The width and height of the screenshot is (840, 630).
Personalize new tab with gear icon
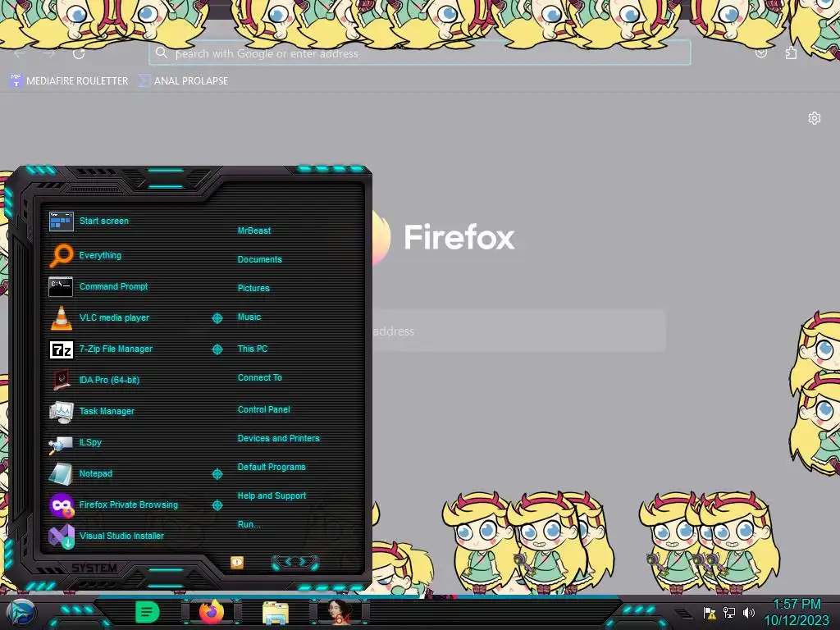point(815,118)
